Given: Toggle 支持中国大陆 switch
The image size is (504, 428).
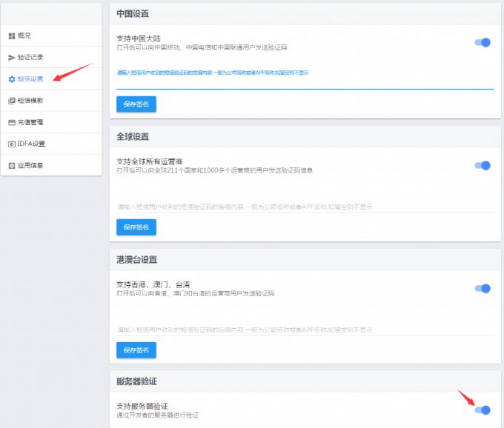Looking at the screenshot, I should (483, 42).
